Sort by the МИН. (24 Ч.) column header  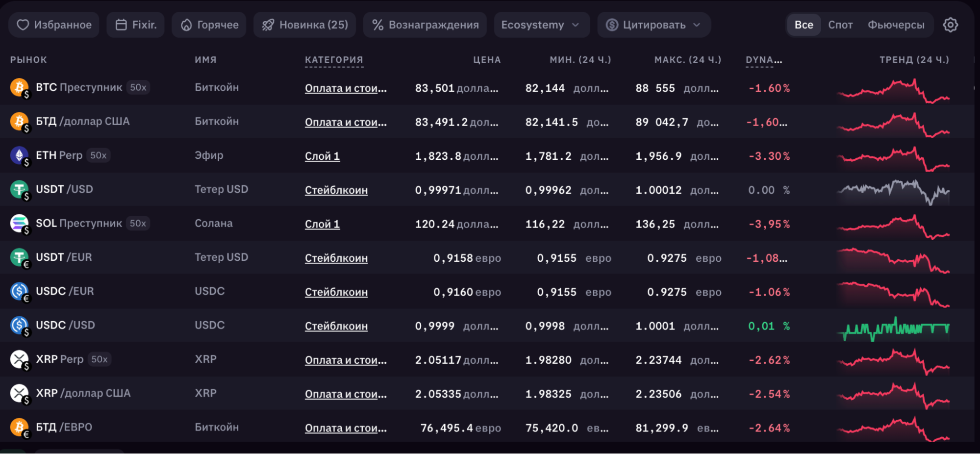pyautogui.click(x=580, y=60)
